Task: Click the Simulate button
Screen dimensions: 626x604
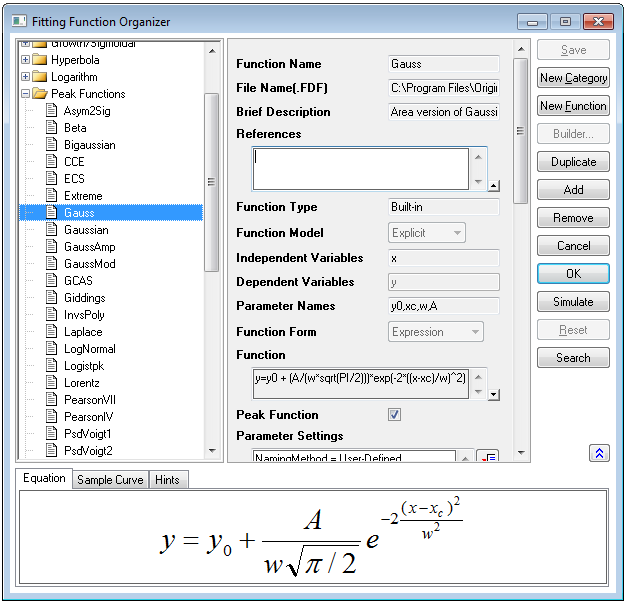Action: tap(573, 301)
